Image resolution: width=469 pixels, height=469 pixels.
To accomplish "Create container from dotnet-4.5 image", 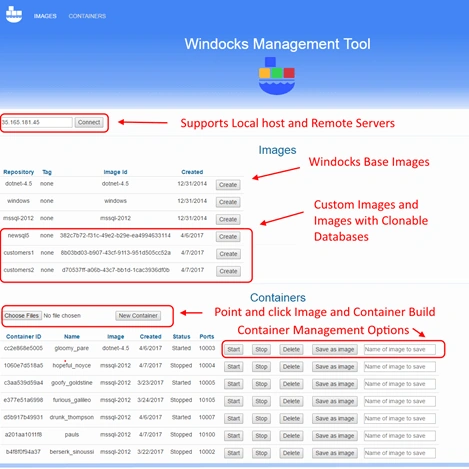I will click(228, 185).
